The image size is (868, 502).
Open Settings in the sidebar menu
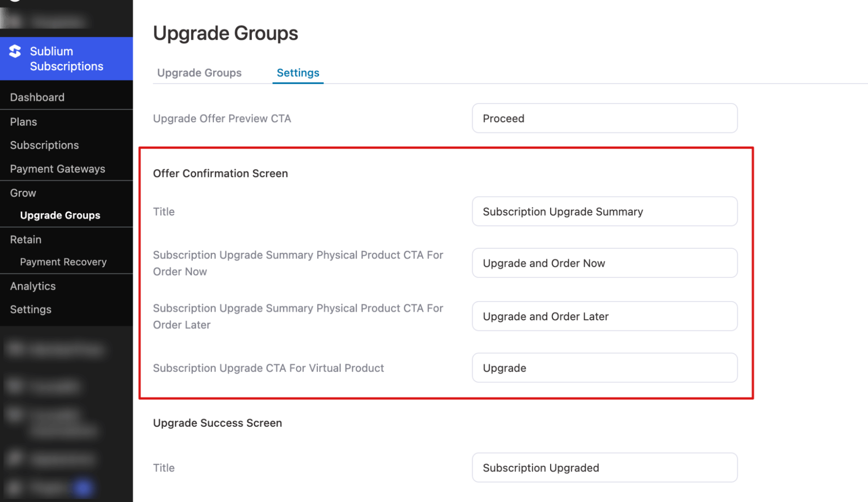30,309
